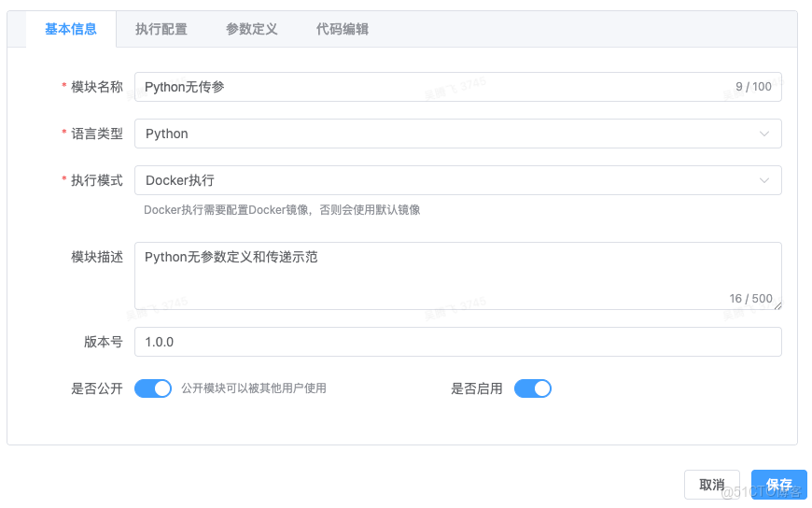Click the 模块描述 text area
Screen dimensions: 812x508
point(457,275)
